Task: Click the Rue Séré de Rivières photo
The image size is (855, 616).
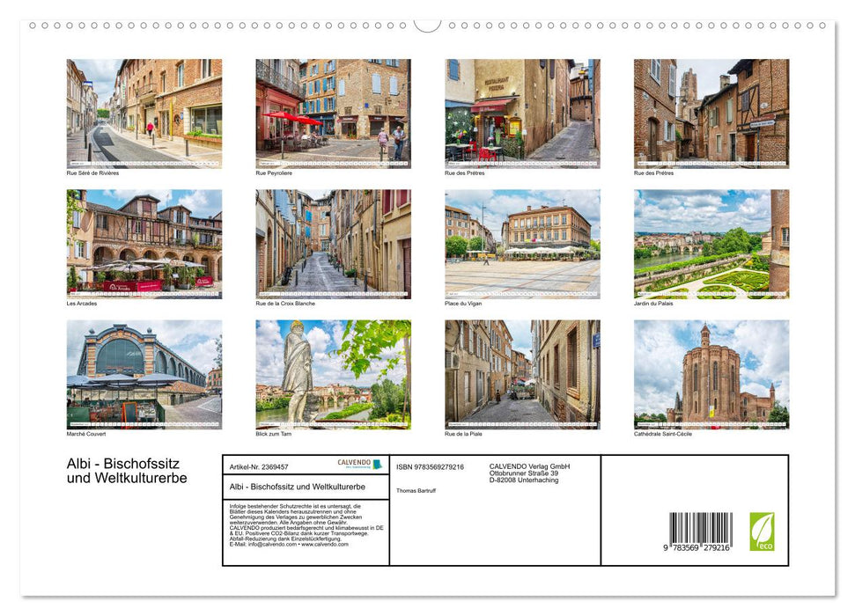Action: (144, 114)
